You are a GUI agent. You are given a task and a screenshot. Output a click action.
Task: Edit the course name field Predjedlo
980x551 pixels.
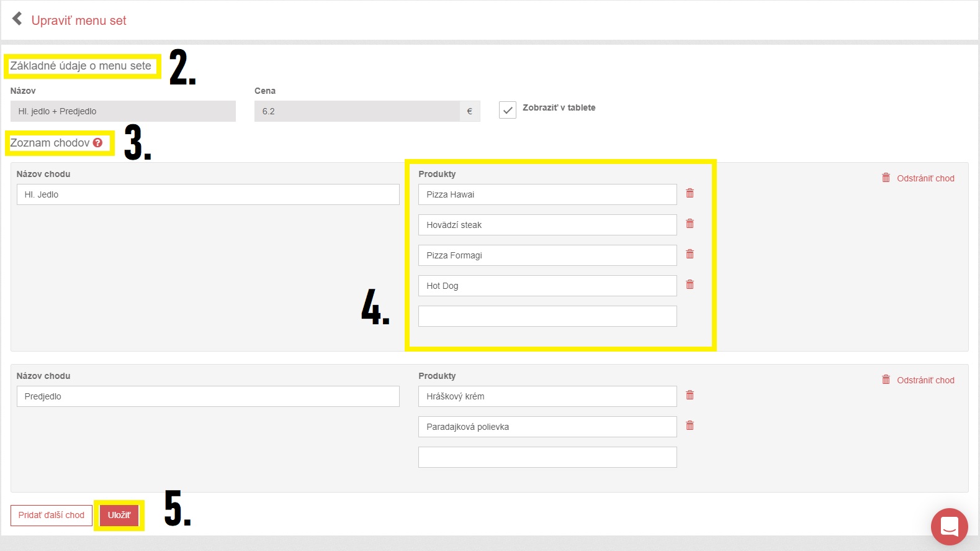208,396
